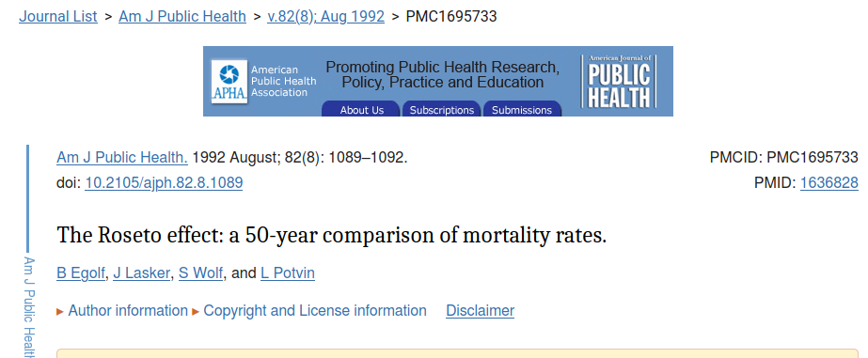Open the Subscriptions banner tab
Screen dimensions: 868x358
442,110
